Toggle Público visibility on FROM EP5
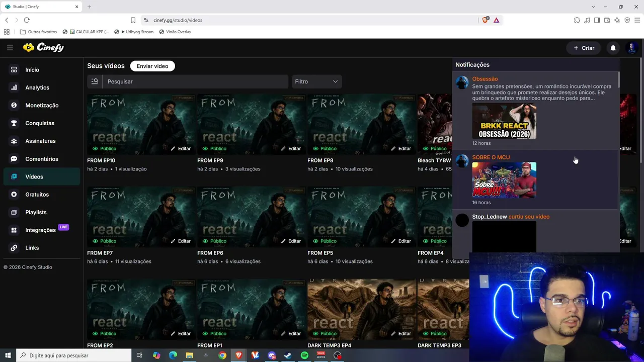The height and width of the screenshot is (362, 644). point(325,241)
